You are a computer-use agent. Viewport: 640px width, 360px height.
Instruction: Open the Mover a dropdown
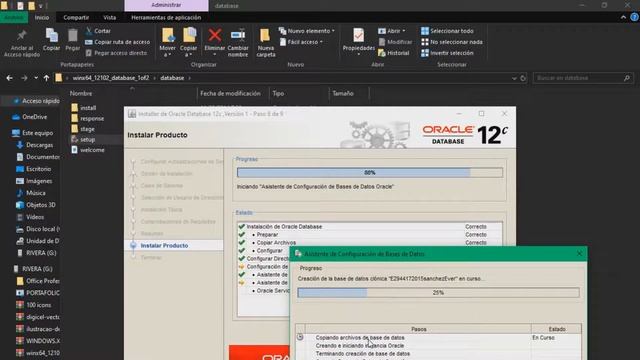tap(168, 42)
